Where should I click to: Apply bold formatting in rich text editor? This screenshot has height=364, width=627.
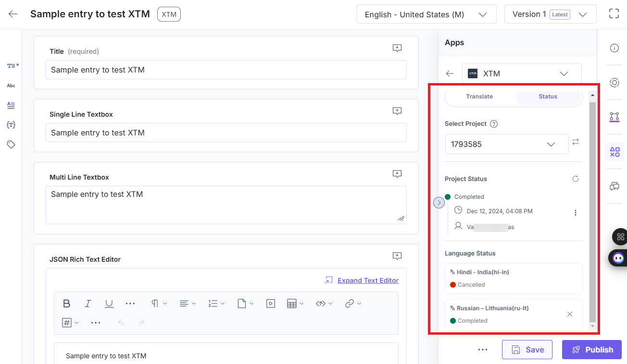67,303
